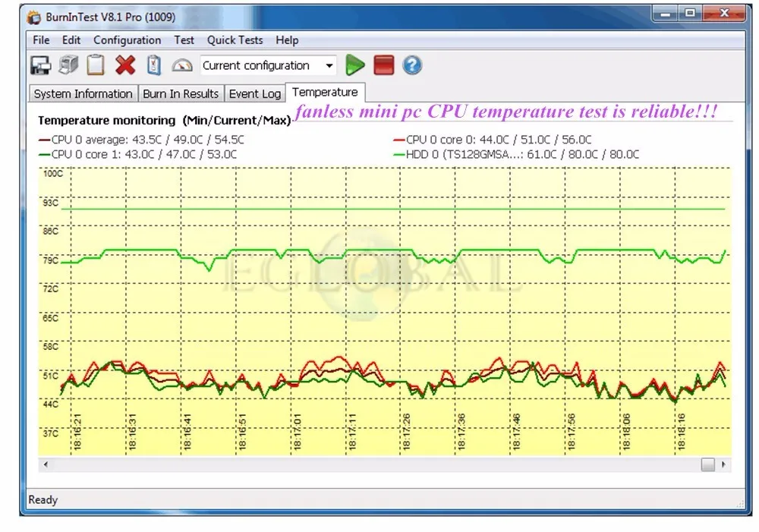Switch to Event Log tab
Image resolution: width=759 pixels, height=532 pixels.
click(254, 93)
